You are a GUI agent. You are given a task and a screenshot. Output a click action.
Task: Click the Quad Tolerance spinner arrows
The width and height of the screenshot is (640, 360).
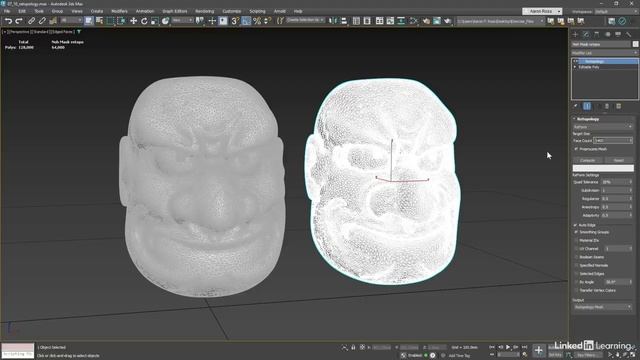click(631, 182)
